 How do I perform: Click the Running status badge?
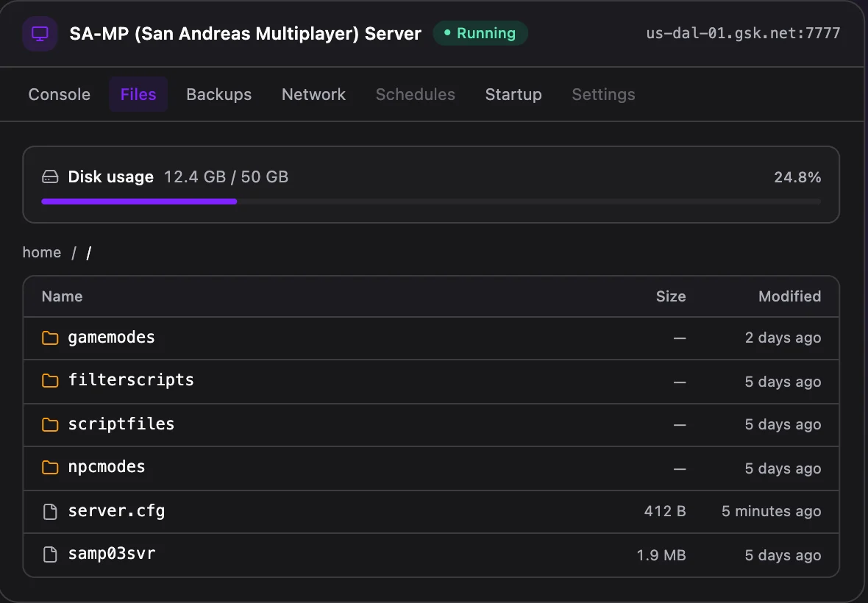[x=480, y=33]
